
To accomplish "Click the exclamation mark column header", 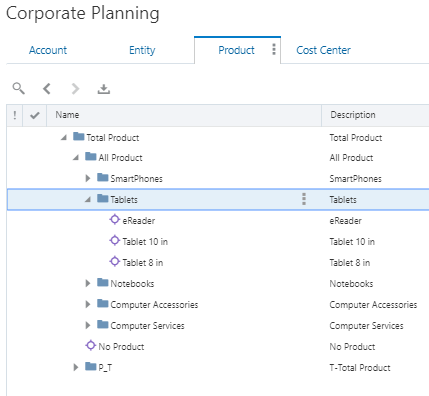I will pyautogui.click(x=15, y=115).
